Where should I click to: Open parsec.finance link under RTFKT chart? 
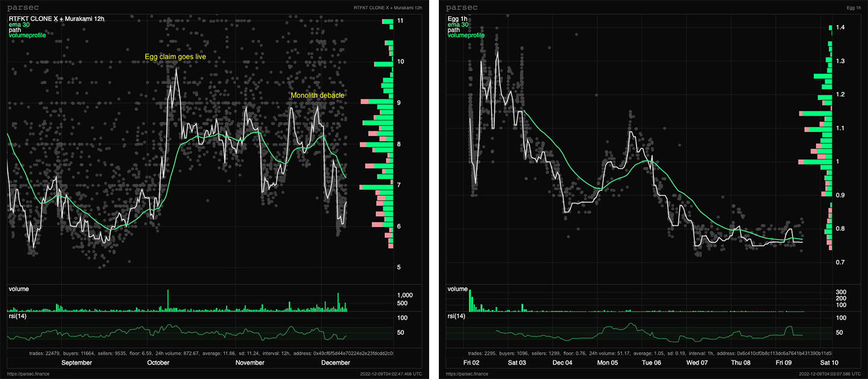click(x=28, y=374)
